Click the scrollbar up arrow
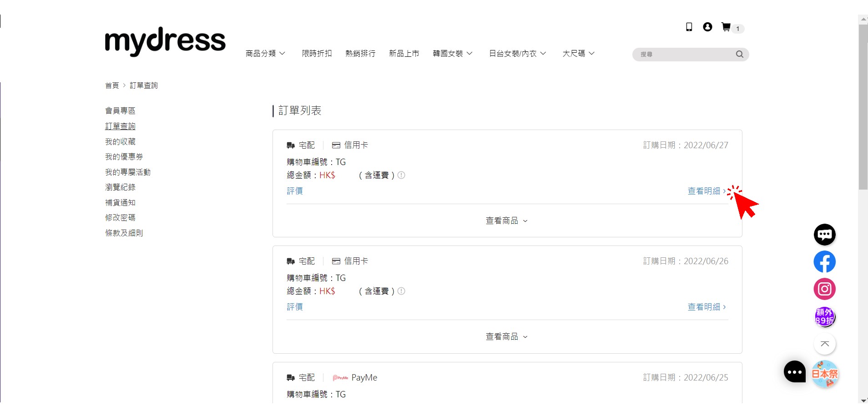 [x=863, y=19]
